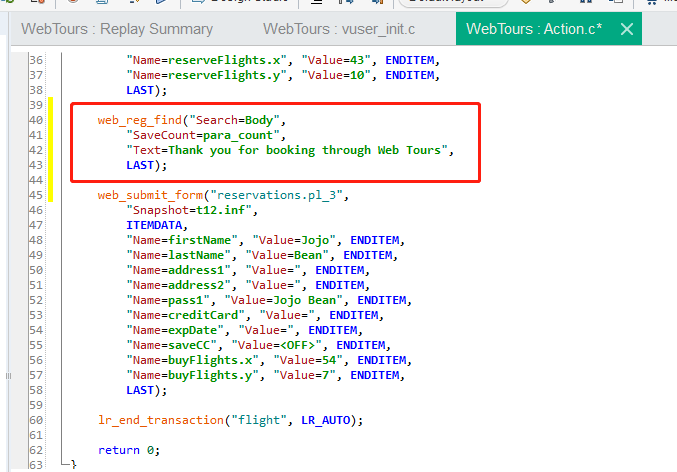
Task: Click the "Name=buyFlights.y" Value=7 line
Action: tap(265, 375)
